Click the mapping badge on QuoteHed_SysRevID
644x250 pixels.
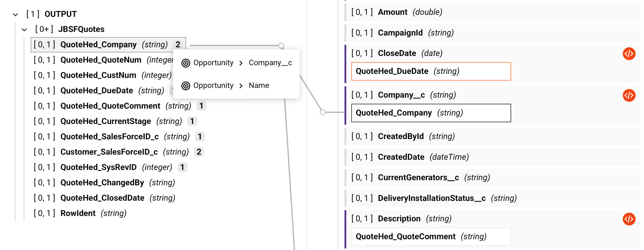(x=182, y=167)
